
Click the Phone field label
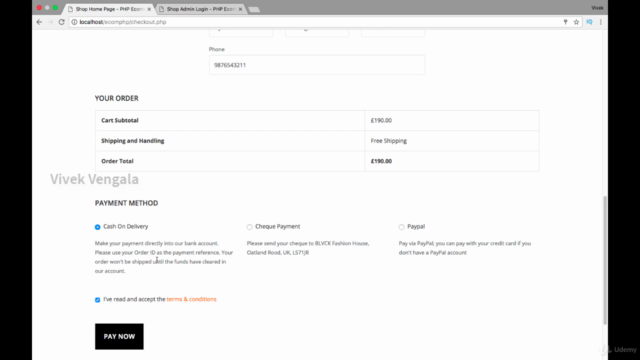[x=217, y=49]
